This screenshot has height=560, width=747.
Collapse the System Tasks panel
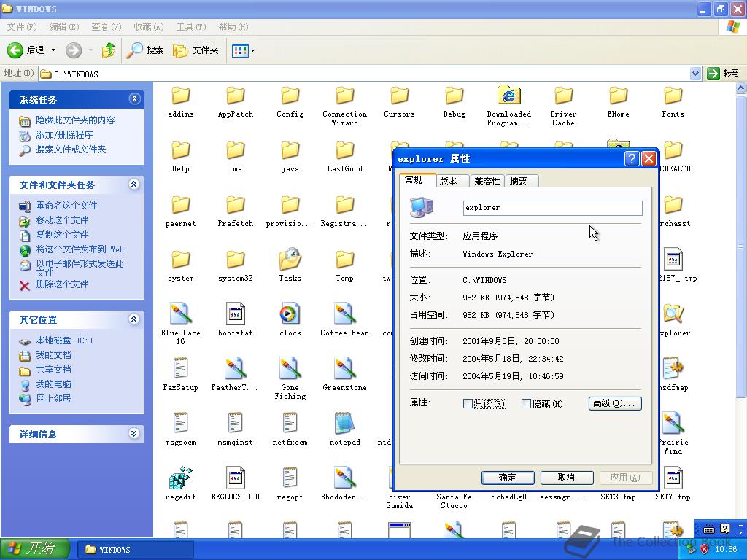point(134,99)
